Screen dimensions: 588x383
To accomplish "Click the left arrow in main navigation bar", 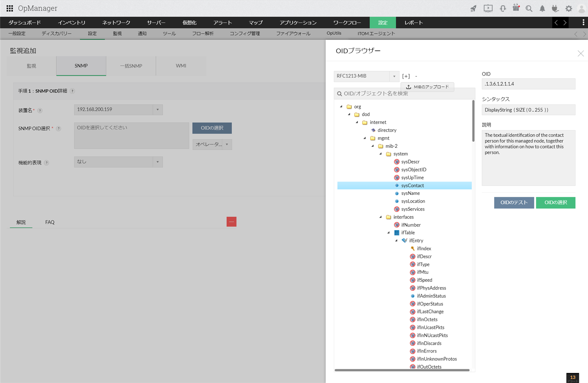I will click(556, 23).
